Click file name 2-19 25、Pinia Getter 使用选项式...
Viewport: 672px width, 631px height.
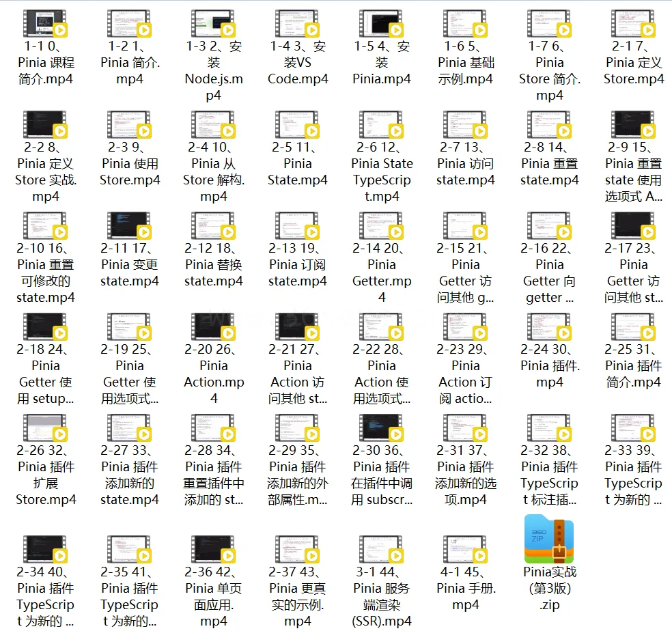click(130, 374)
